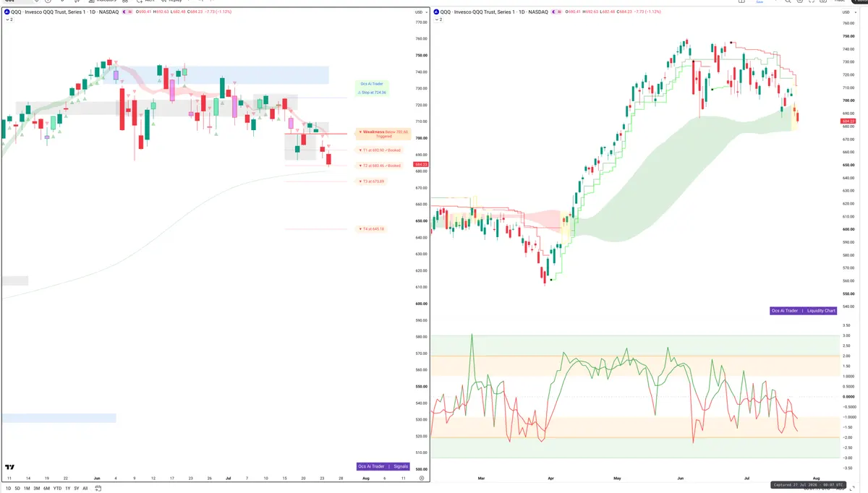Click the 'T3 at 673.09' target label

372,181
